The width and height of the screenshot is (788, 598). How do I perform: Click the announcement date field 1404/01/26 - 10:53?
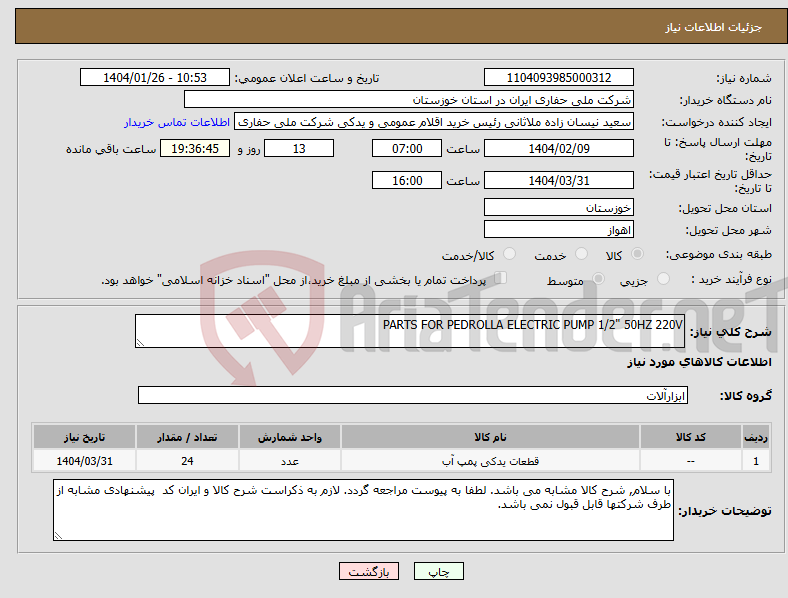tap(155, 78)
